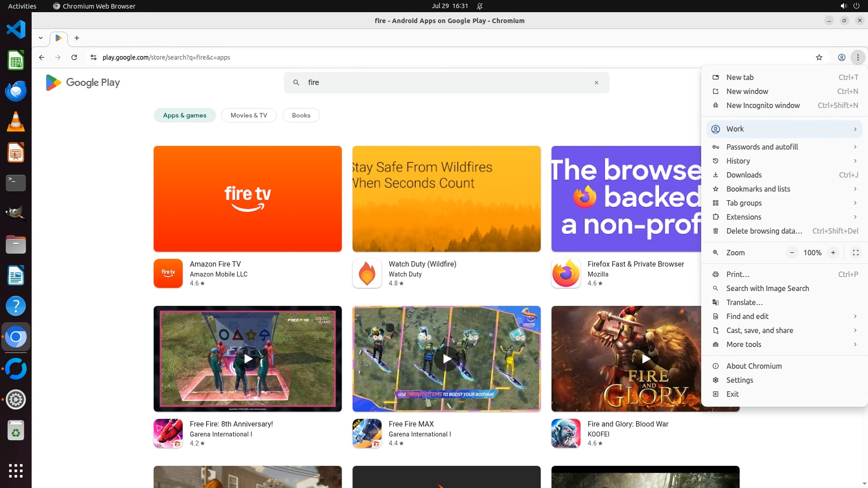Select the Books filter chip
Screen dimensions: 868x488
coord(301,115)
